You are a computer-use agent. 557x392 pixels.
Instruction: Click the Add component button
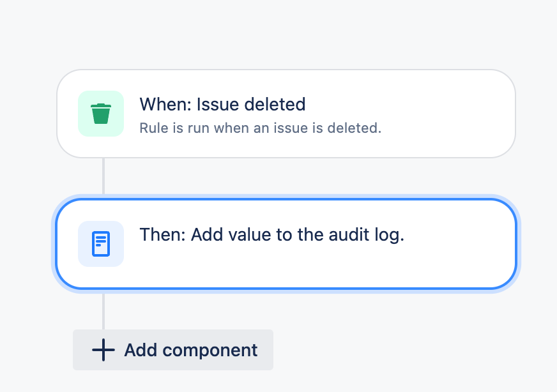[173, 350]
